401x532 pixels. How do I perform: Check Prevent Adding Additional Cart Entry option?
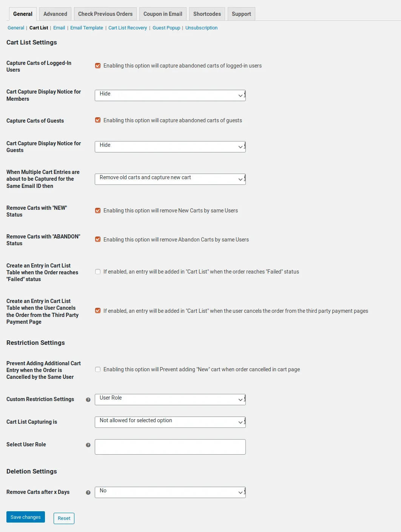click(98, 369)
